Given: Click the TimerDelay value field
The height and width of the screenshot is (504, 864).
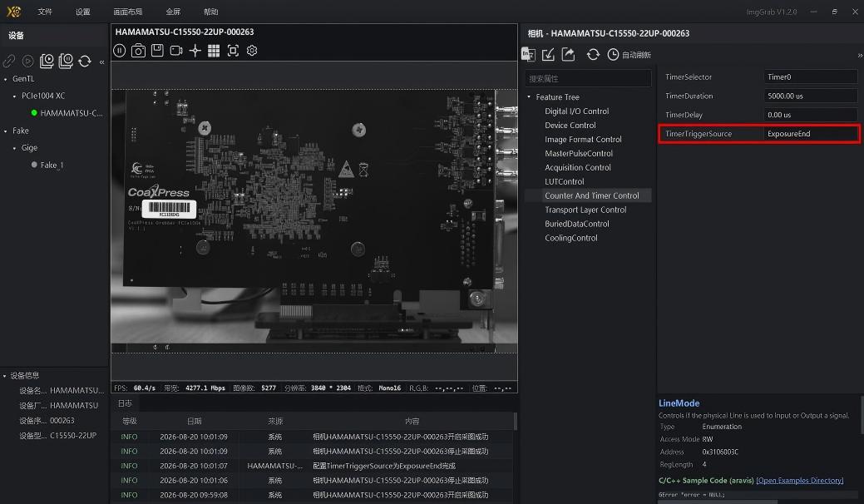Looking at the screenshot, I should click(810, 115).
